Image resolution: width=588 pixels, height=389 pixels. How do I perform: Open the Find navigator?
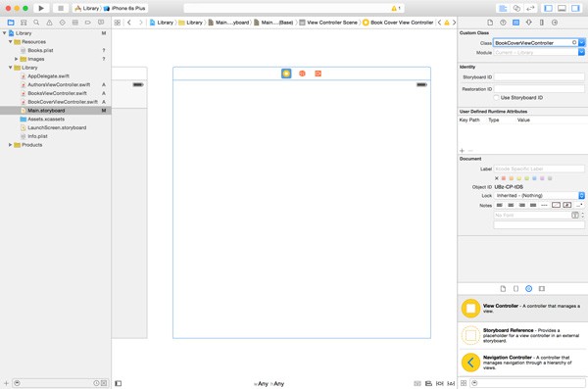point(36,23)
